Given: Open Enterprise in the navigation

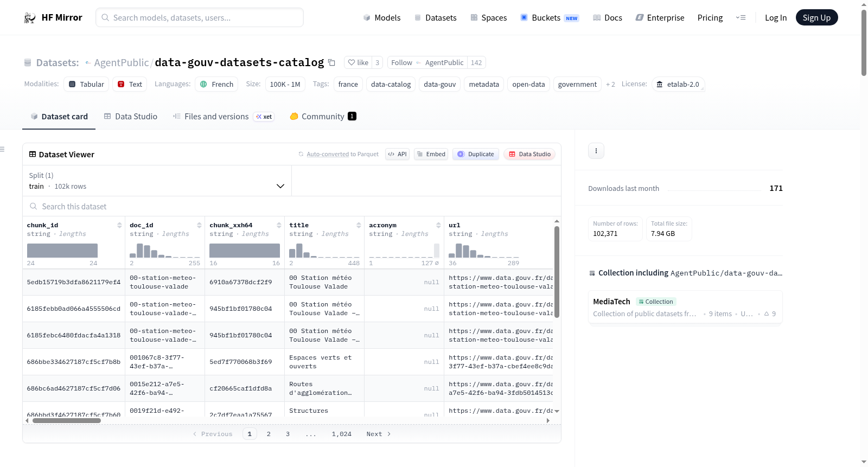Looking at the screenshot, I should pos(660,18).
